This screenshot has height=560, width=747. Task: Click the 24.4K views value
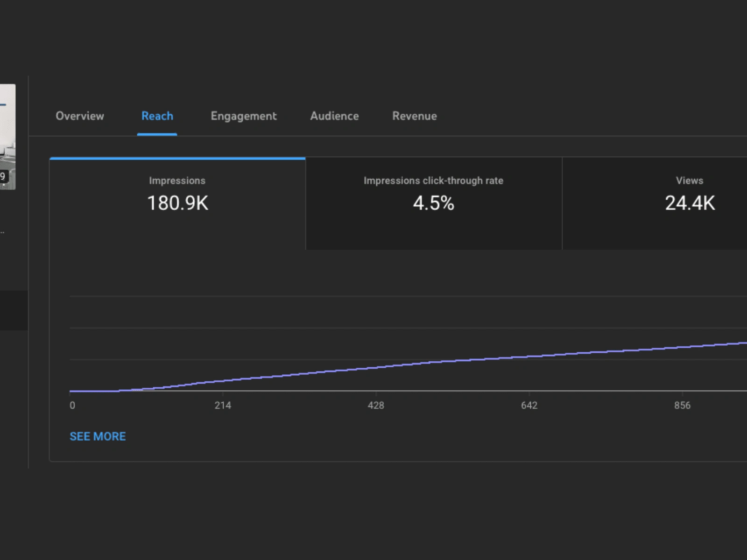tap(690, 203)
